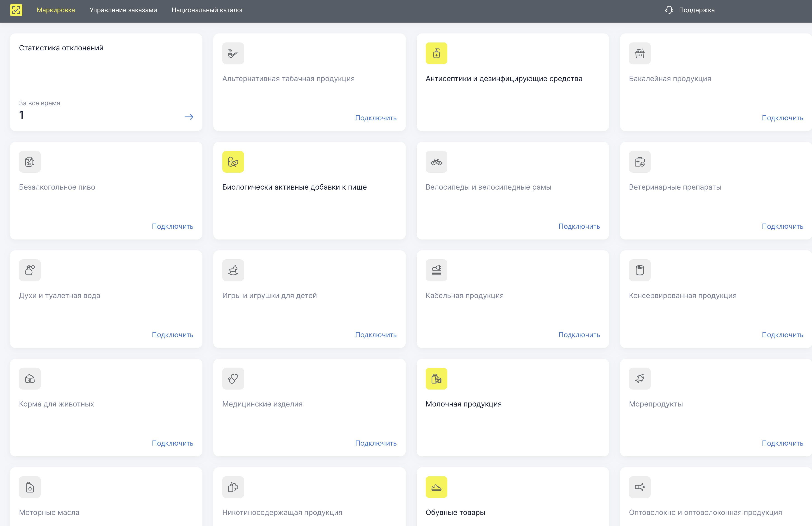This screenshot has width=812, height=526.
Task: Click the bicycle icon
Action: [436, 162]
